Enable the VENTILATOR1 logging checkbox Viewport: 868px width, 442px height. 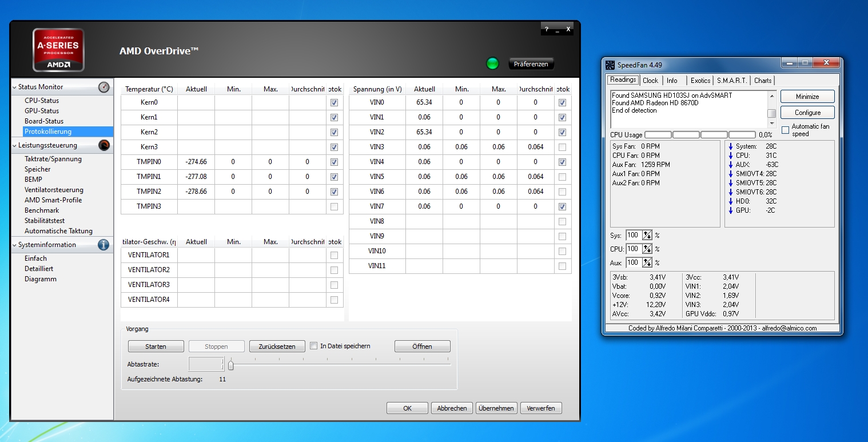click(334, 255)
